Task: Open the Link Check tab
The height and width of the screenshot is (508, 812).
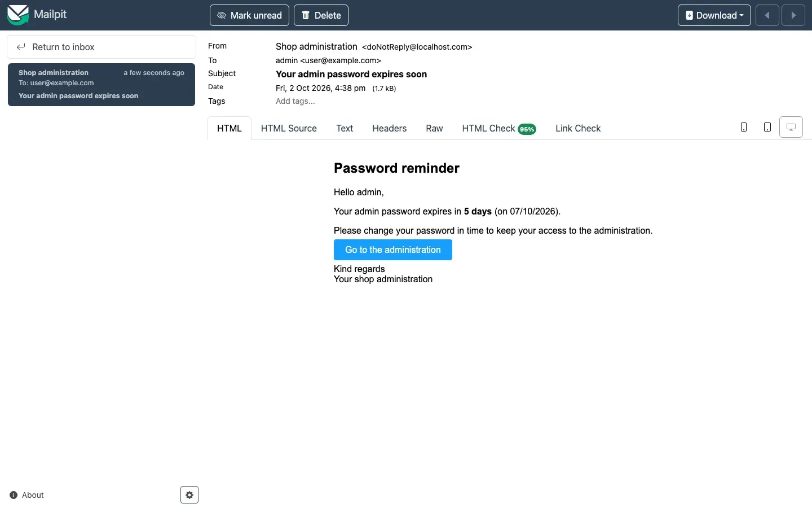Action: click(578, 128)
